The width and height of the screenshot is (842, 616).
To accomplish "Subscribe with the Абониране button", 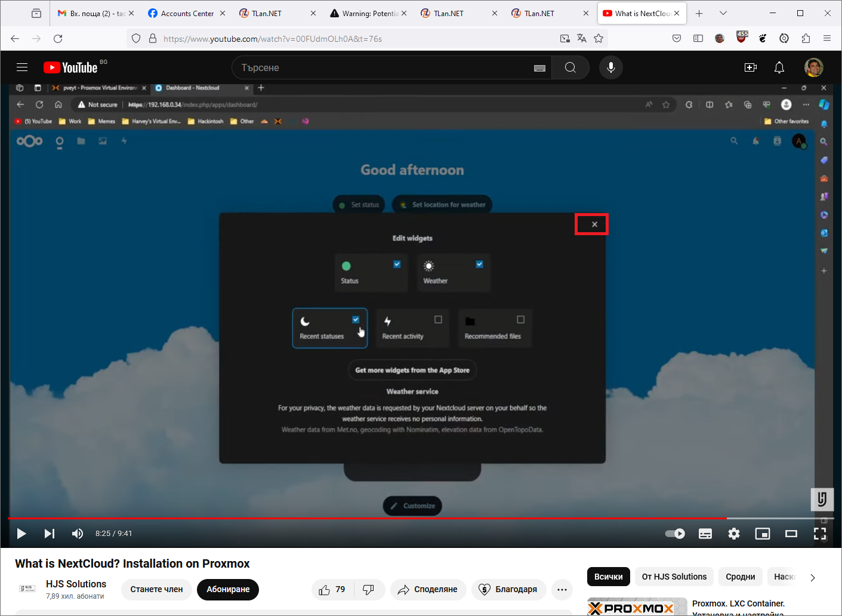I will pos(228,590).
